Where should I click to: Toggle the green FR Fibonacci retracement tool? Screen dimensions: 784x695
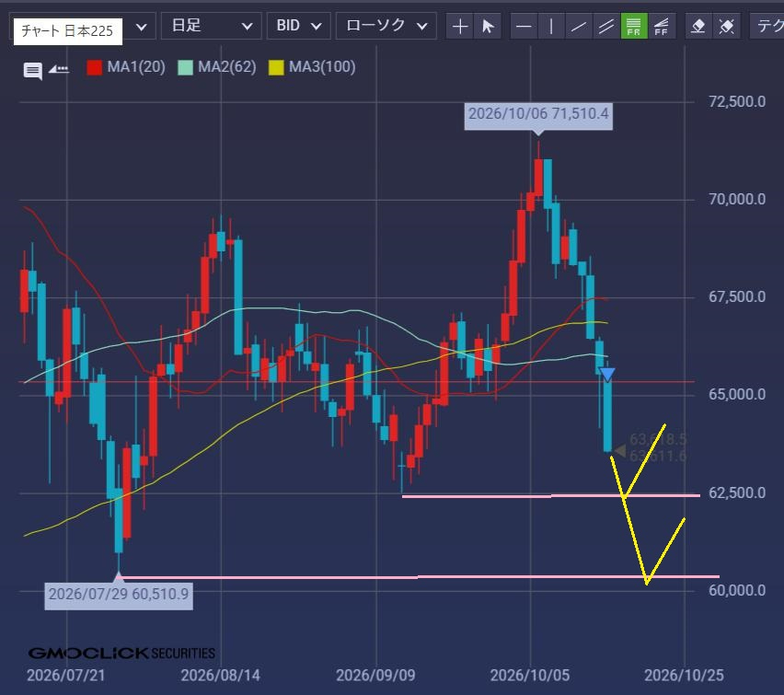(x=633, y=26)
